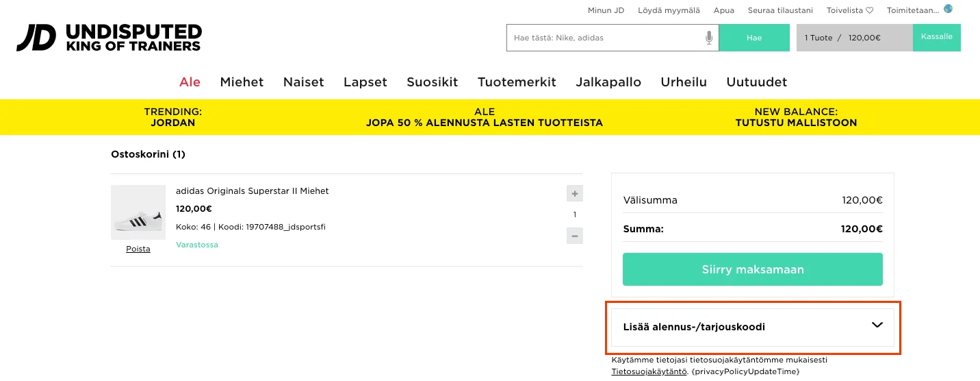The image size is (980, 381).
Task: Open New Balance tutustu mallistoon banner
Action: click(796, 117)
